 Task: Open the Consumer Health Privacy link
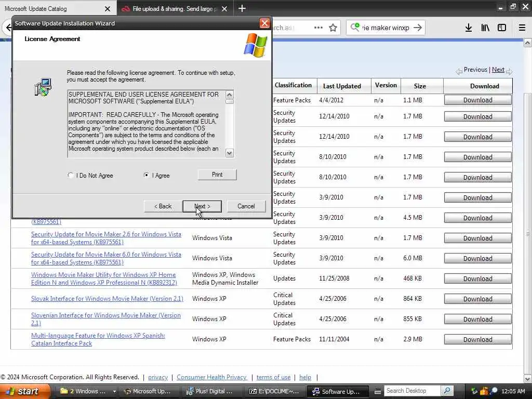click(x=211, y=377)
